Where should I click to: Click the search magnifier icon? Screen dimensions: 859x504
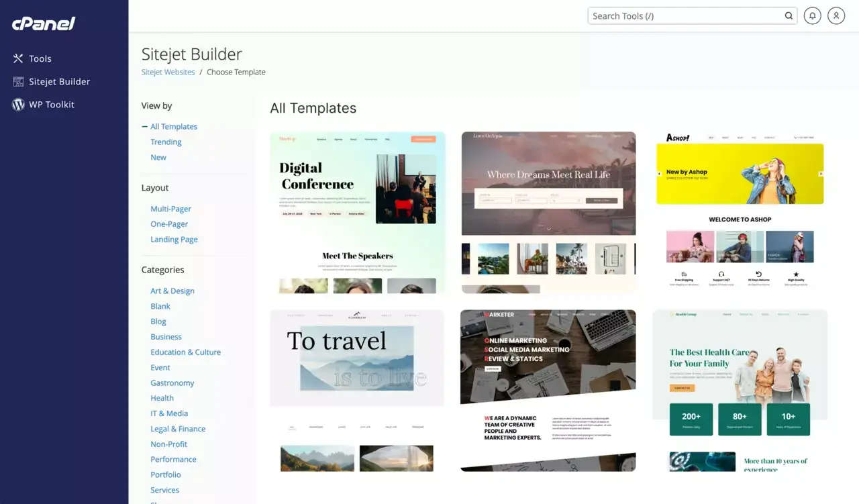(789, 15)
